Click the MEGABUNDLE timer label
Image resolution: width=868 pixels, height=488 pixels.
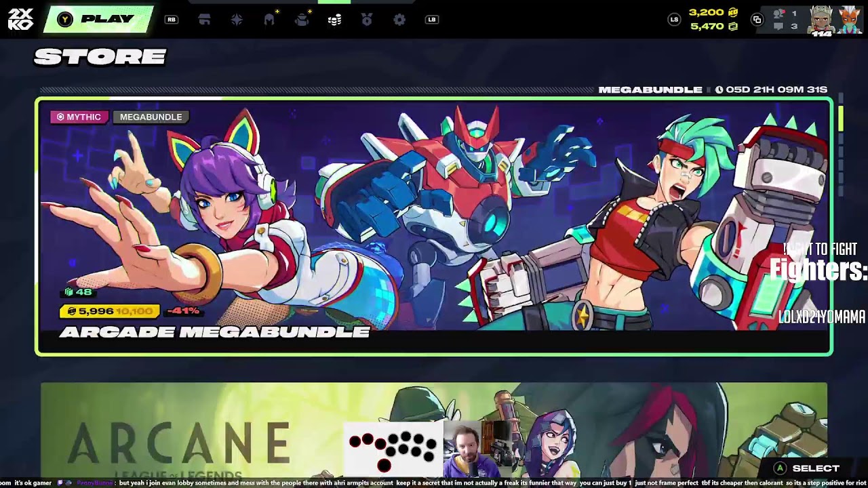click(650, 89)
